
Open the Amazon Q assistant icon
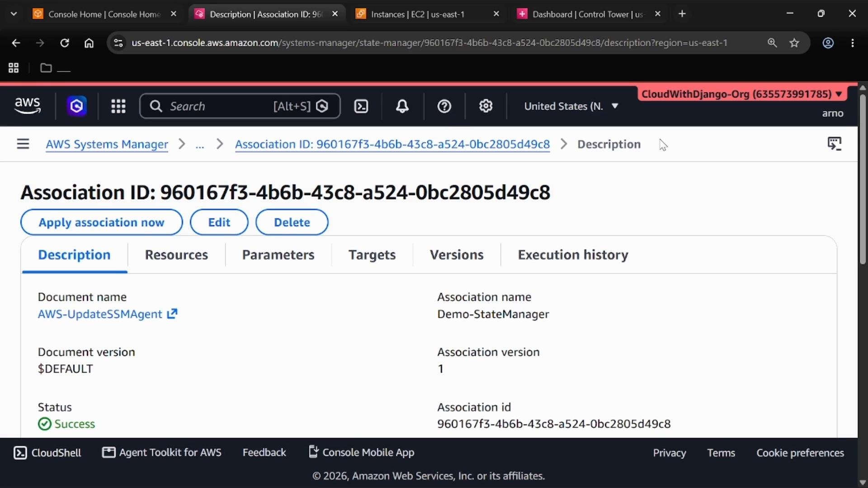tap(77, 106)
